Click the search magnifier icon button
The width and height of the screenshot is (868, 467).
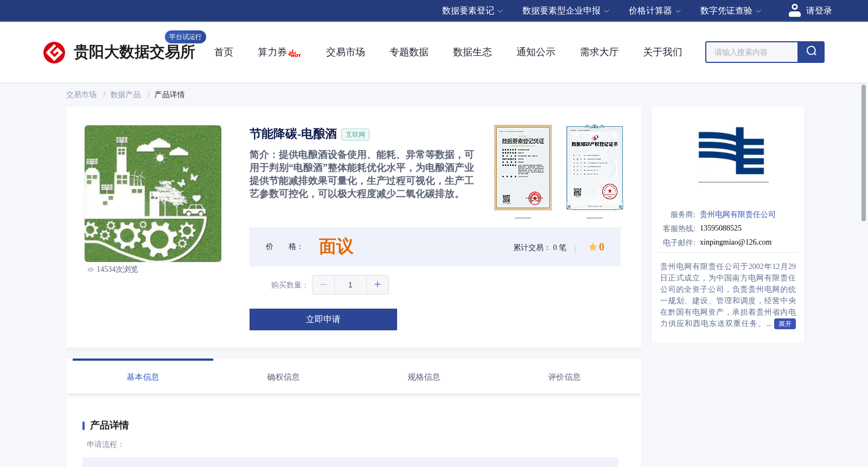(811, 52)
